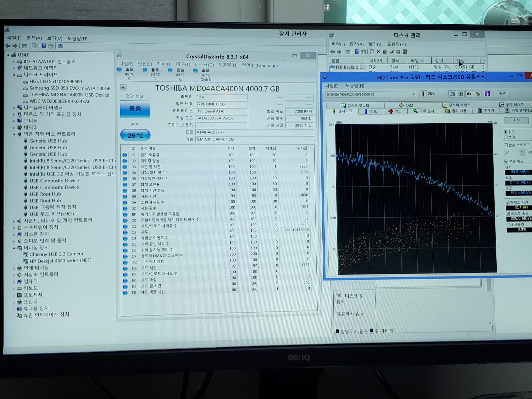Click 종료 exit button in HD Tune

[502, 93]
